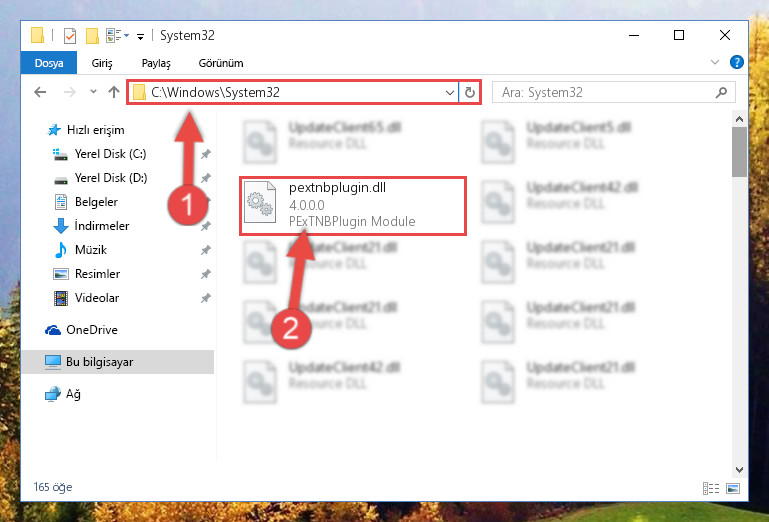Select the UpdateClient65.dll file

322,141
